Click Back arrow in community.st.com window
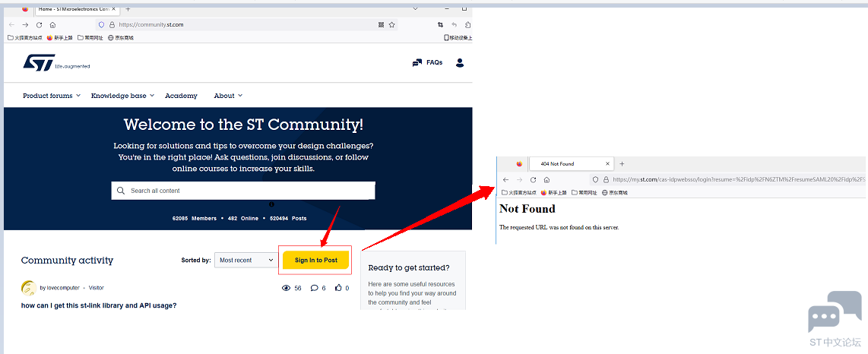This screenshot has height=354, width=868. (11, 25)
